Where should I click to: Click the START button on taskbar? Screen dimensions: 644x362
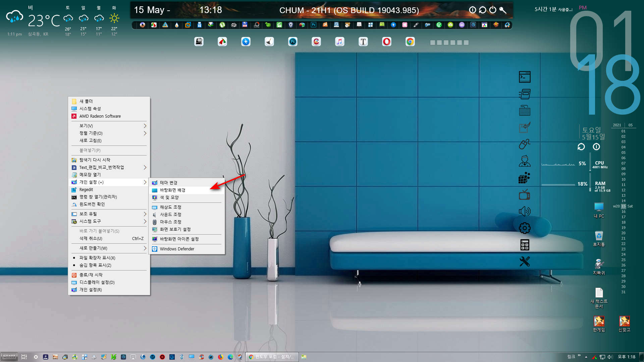point(9,357)
